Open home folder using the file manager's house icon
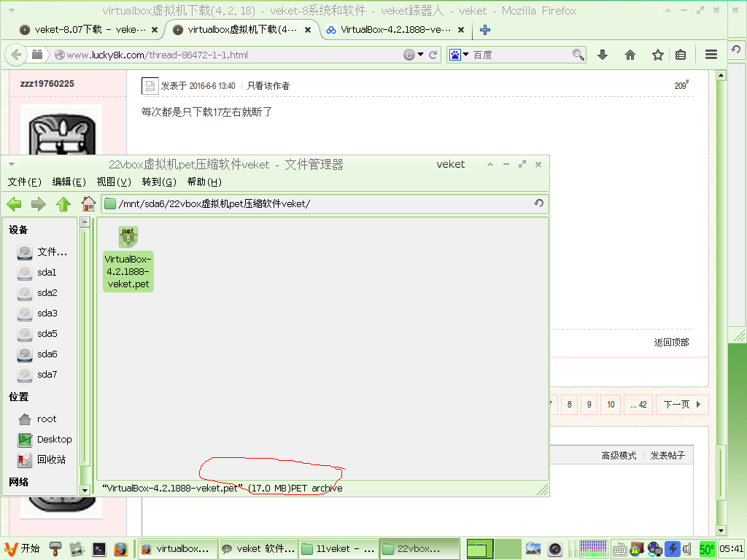Image resolution: width=747 pixels, height=560 pixels. point(88,204)
